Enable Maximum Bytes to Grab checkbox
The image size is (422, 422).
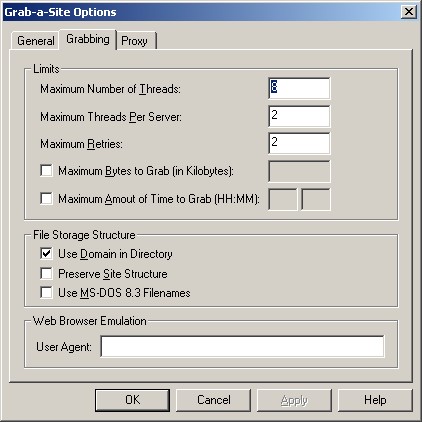[x=46, y=170]
